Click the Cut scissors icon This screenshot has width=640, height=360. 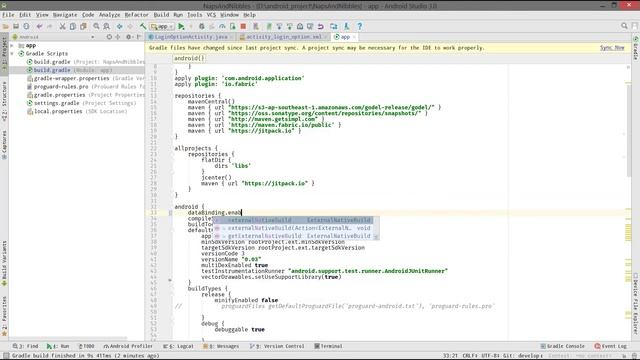[62, 27]
